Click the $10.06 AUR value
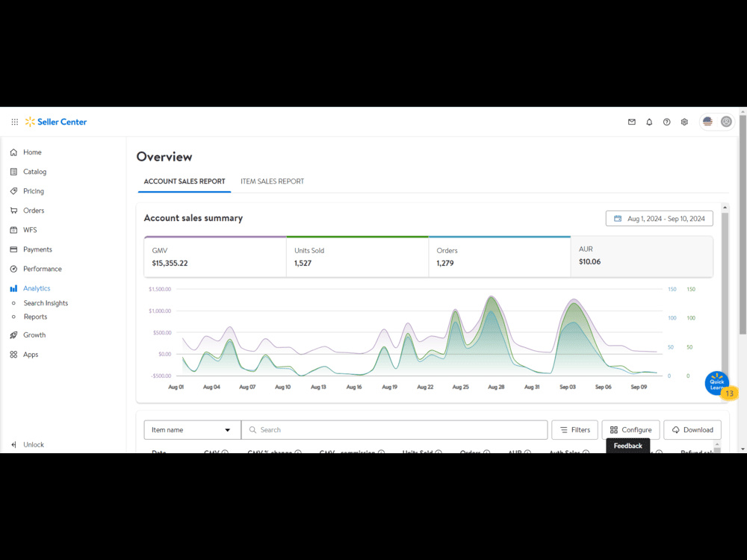The width and height of the screenshot is (747, 560). pyautogui.click(x=590, y=262)
